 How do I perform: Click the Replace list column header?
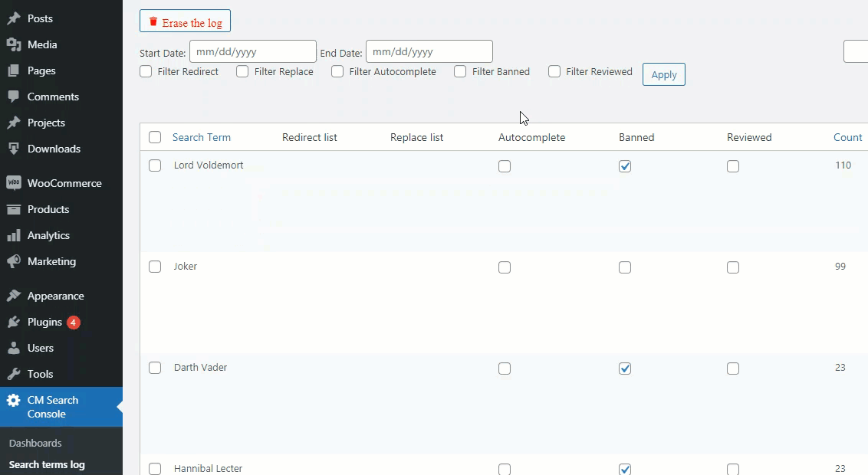tap(417, 137)
